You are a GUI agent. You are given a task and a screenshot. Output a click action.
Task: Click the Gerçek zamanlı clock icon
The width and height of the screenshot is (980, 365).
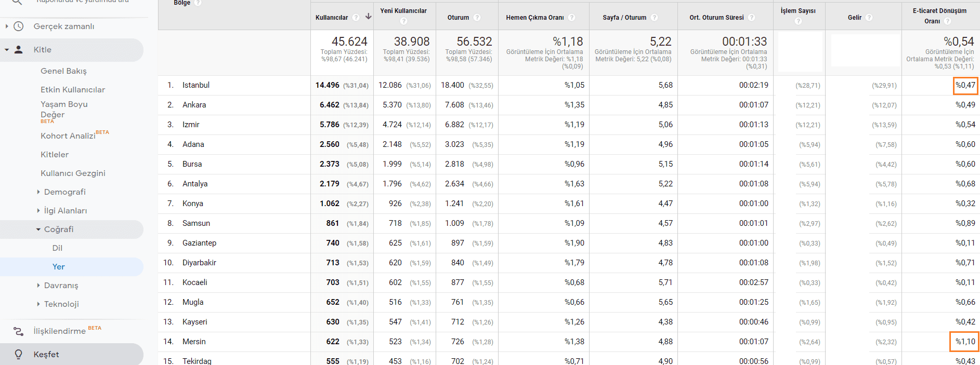(19, 26)
